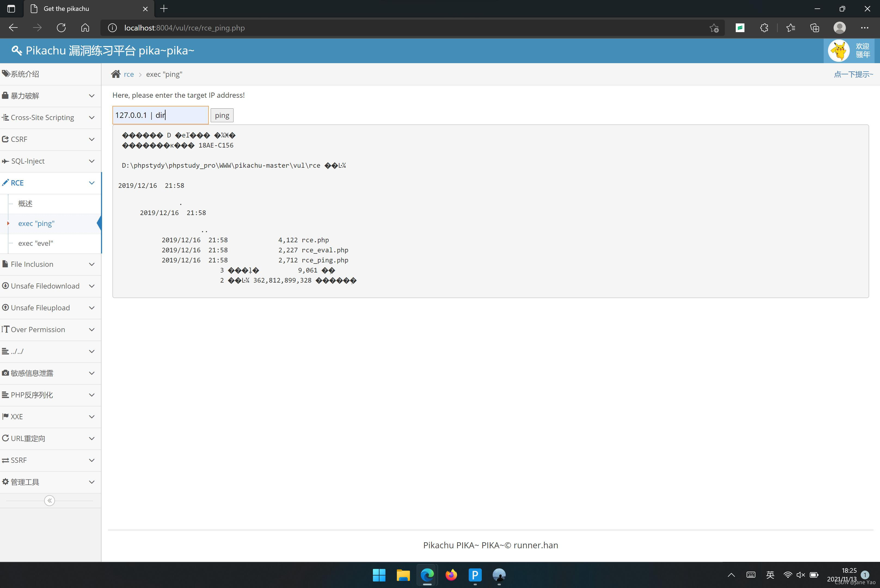Click add-to-favorites star in address bar
880x588 pixels.
point(714,28)
